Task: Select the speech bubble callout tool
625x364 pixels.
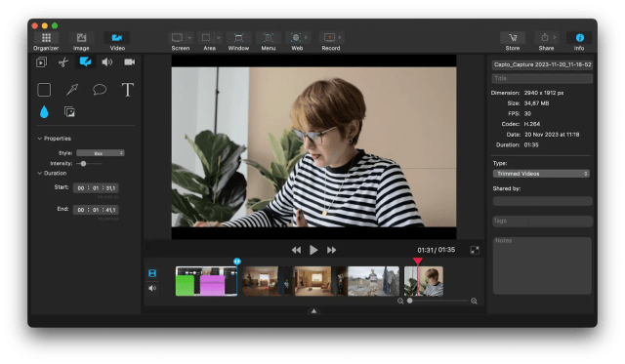Action: (x=100, y=90)
